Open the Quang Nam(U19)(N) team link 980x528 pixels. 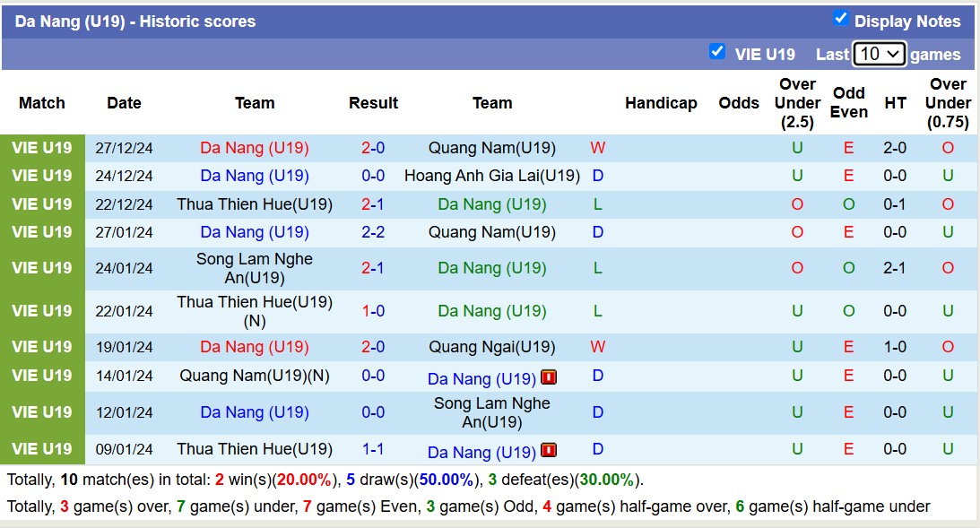[x=254, y=377]
